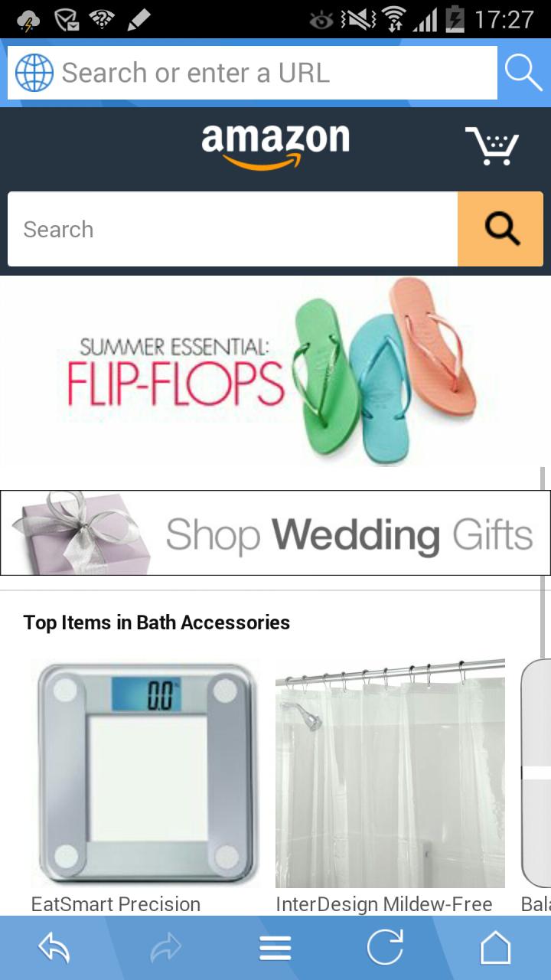The height and width of the screenshot is (980, 551).
Task: Go to browser home page icon
Action: [x=495, y=948]
